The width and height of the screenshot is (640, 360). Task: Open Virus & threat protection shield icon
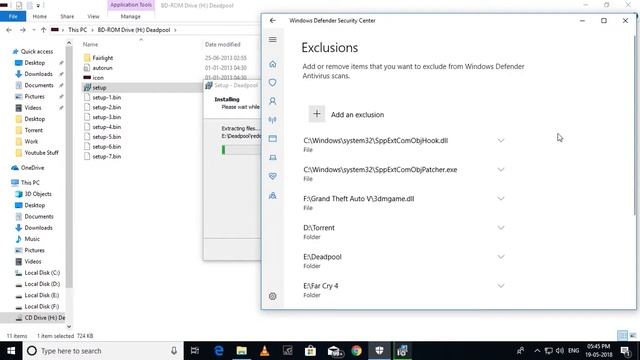click(x=273, y=82)
